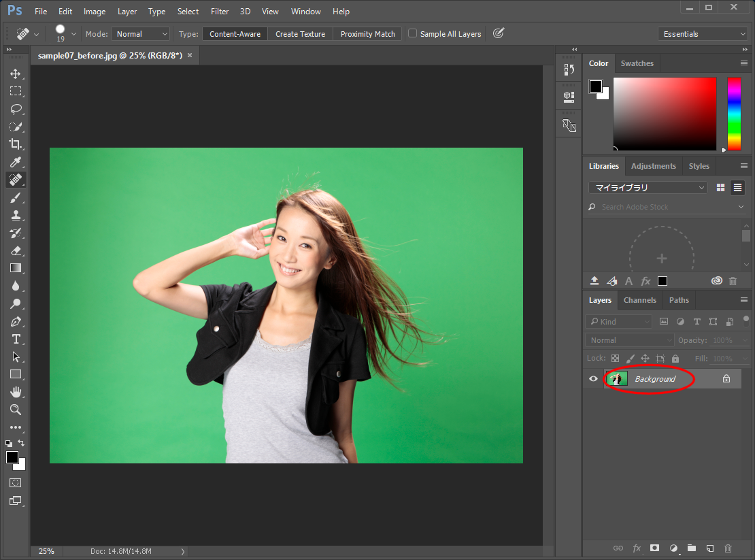
Task: Pick a color in the color field
Action: tap(665, 114)
